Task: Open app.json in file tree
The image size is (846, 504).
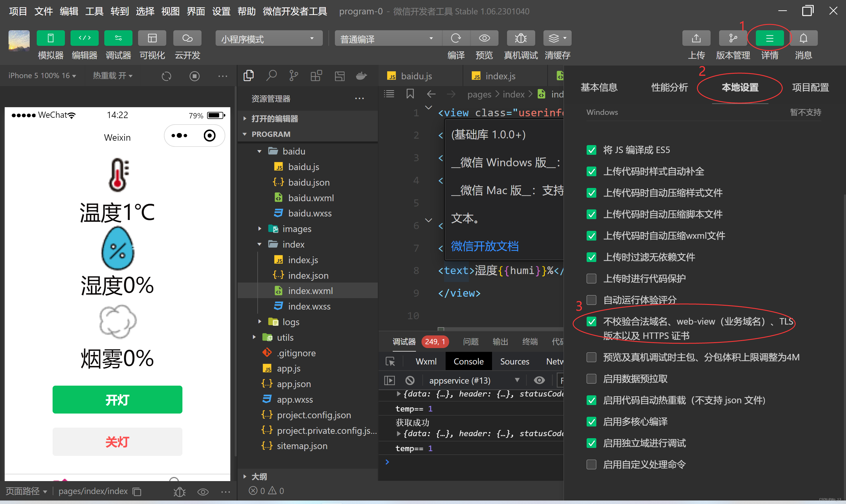Action: coord(293,384)
